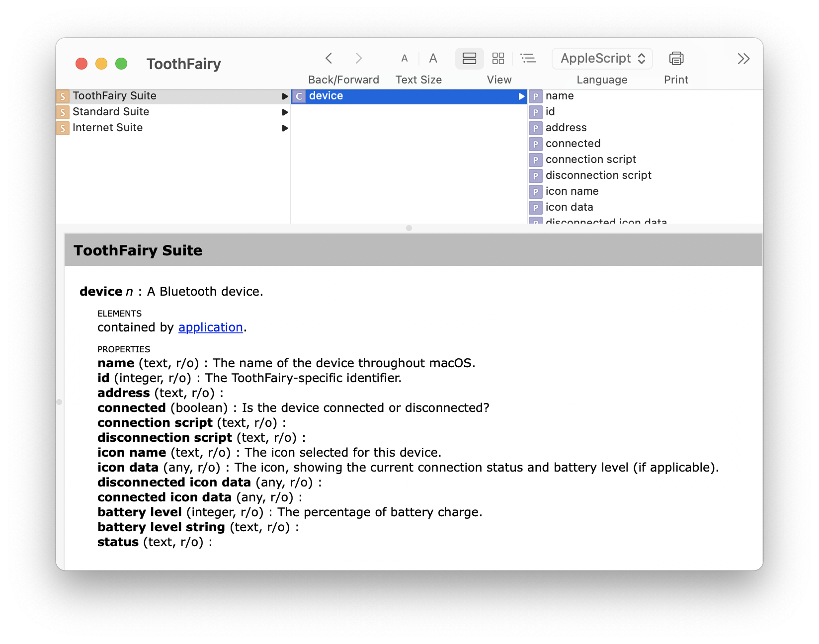This screenshot has height=644, width=819.
Task: Click the ToothFairy Suite heading bar
Action: click(413, 250)
